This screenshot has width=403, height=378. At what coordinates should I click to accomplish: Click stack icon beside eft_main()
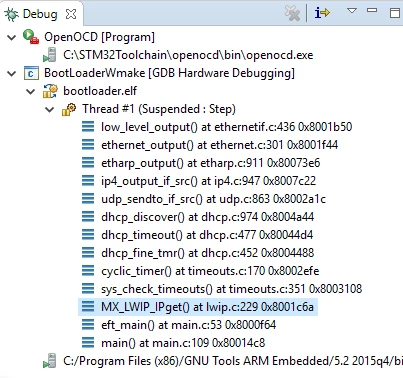pyautogui.click(x=88, y=325)
